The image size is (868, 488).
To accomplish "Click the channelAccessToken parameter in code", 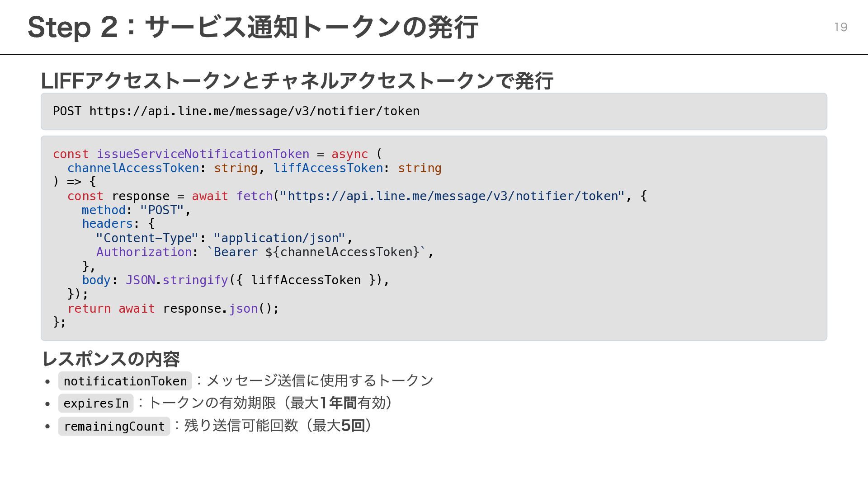I will (x=133, y=168).
